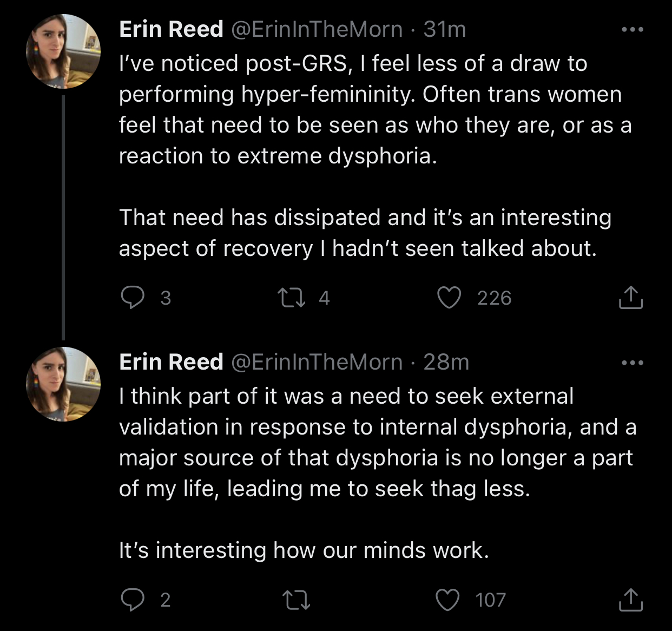Reply to the second tweet with 2 replies

[x=133, y=600]
